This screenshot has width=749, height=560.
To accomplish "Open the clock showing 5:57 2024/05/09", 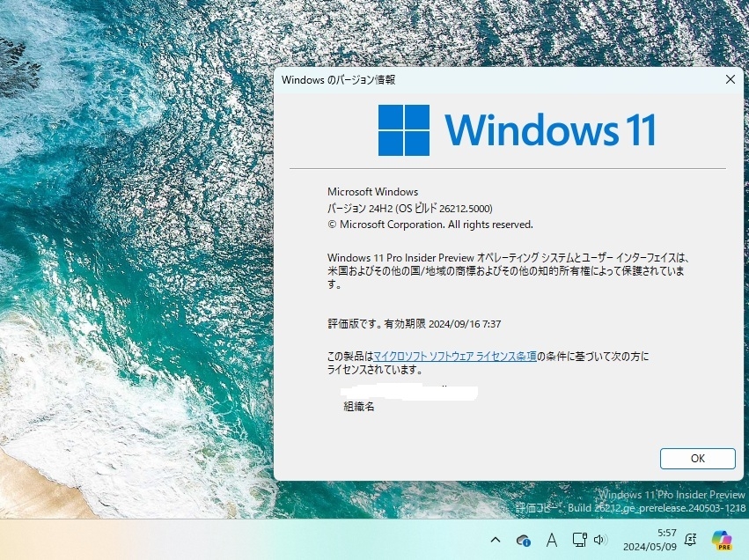I will [x=650, y=540].
